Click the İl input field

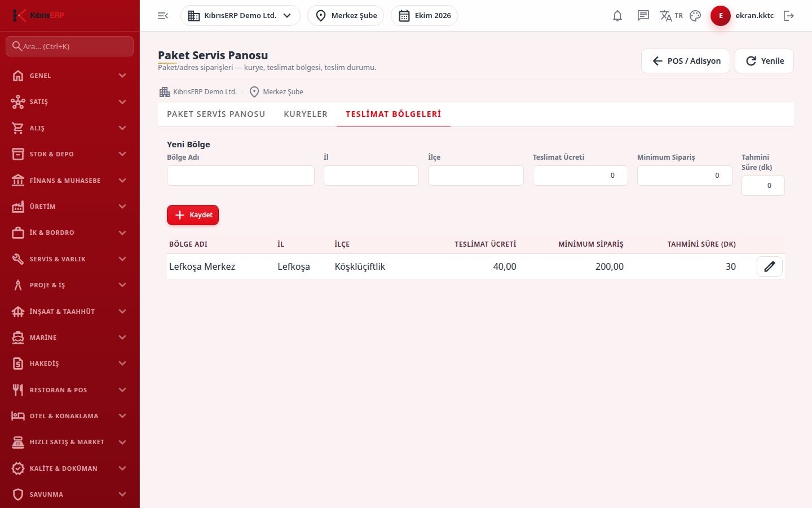click(x=371, y=176)
